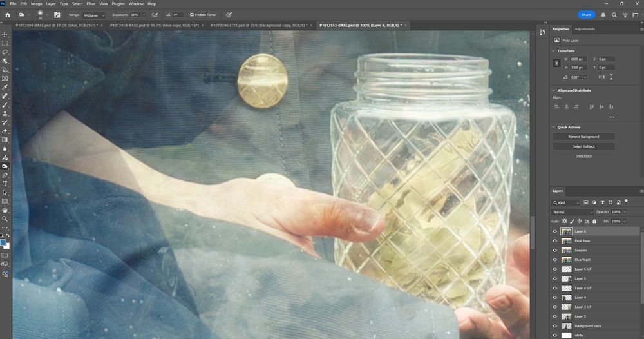Select the Brush tool

coord(5,105)
